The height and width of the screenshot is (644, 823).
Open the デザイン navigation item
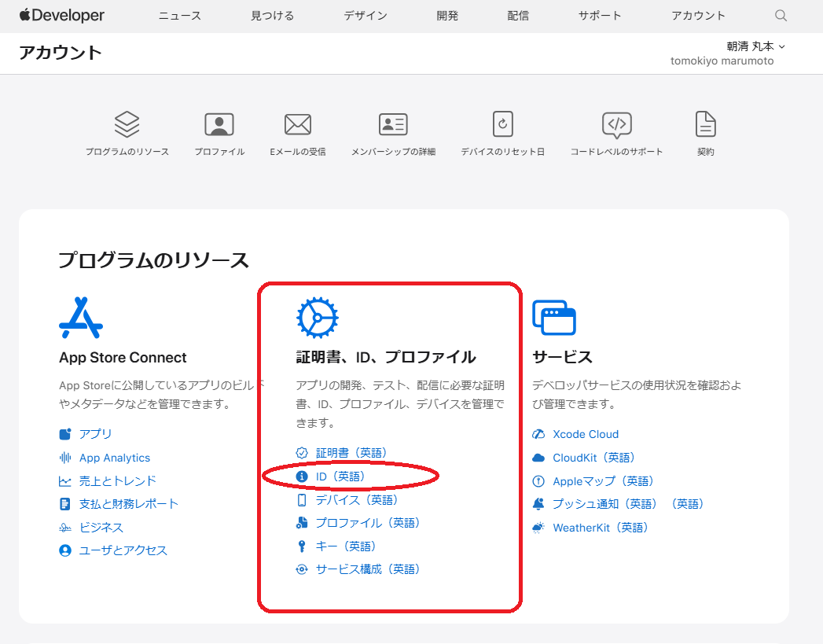(x=365, y=16)
